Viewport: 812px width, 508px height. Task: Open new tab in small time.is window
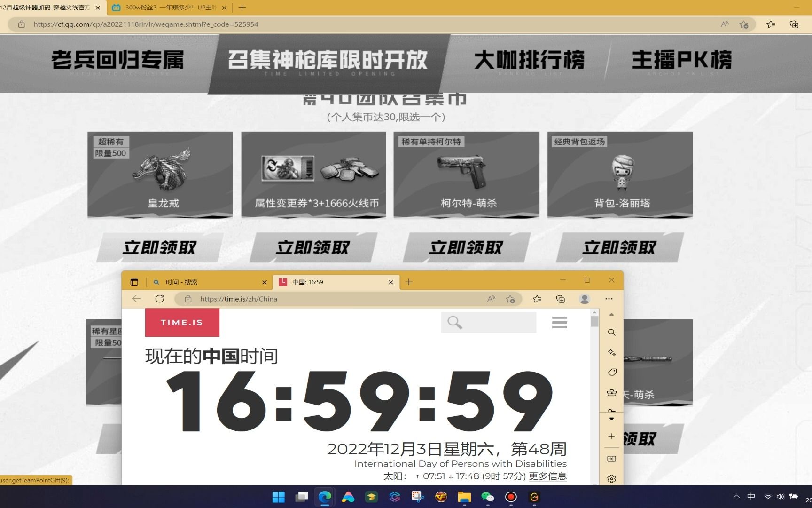tap(409, 282)
